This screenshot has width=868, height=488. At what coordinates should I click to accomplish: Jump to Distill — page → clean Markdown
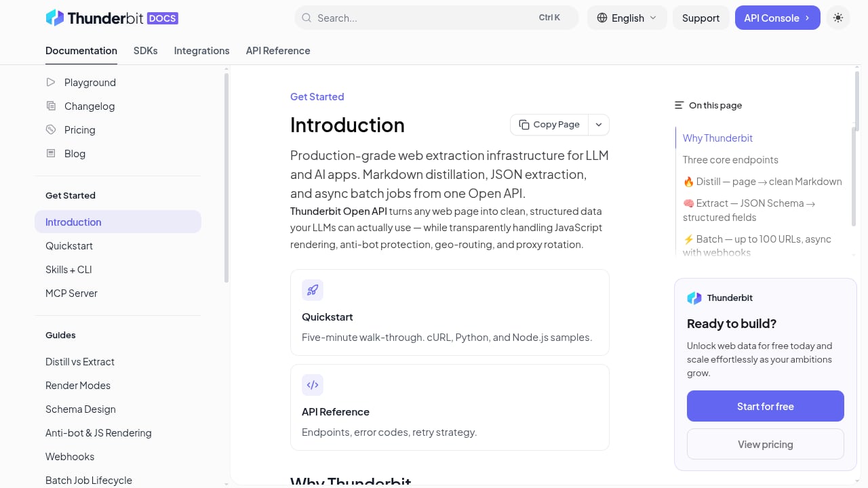tap(762, 181)
